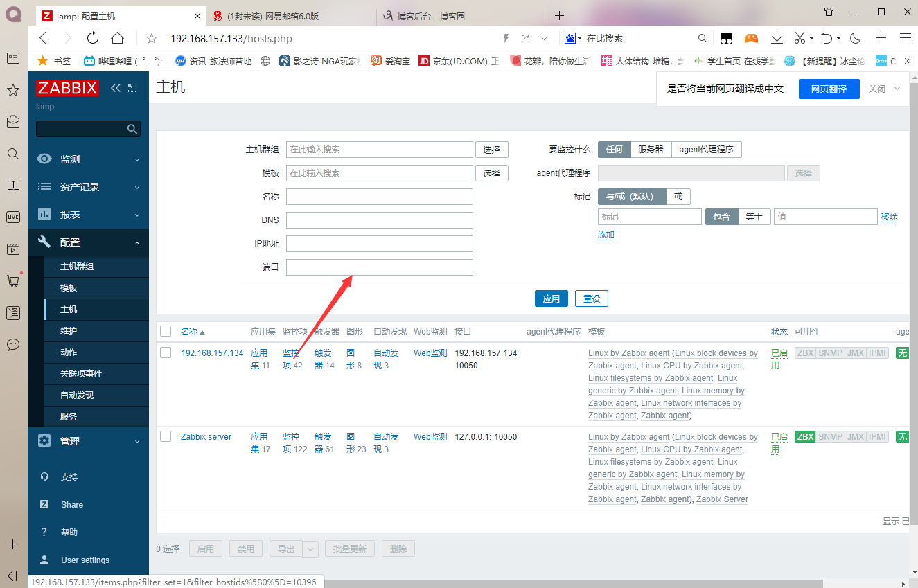The height and width of the screenshot is (588, 918).
Task: Select the 或 tag mode
Action: (x=678, y=197)
